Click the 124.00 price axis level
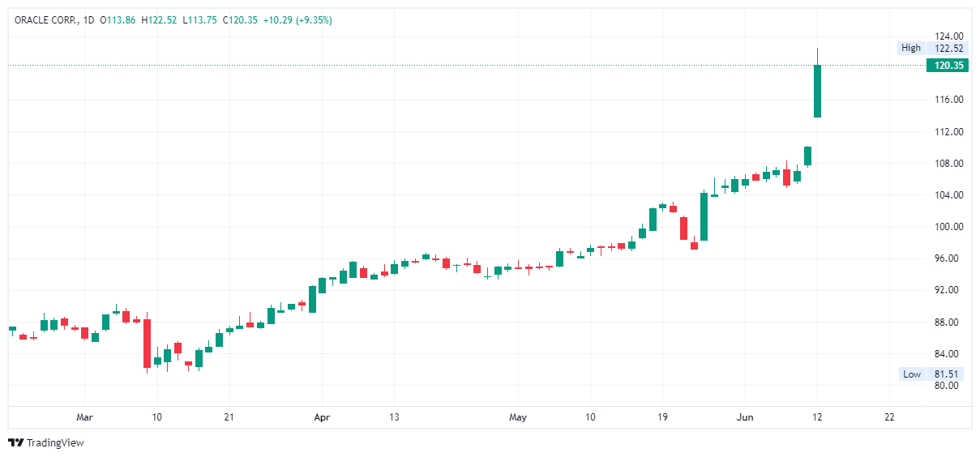980x457 pixels. tap(948, 36)
